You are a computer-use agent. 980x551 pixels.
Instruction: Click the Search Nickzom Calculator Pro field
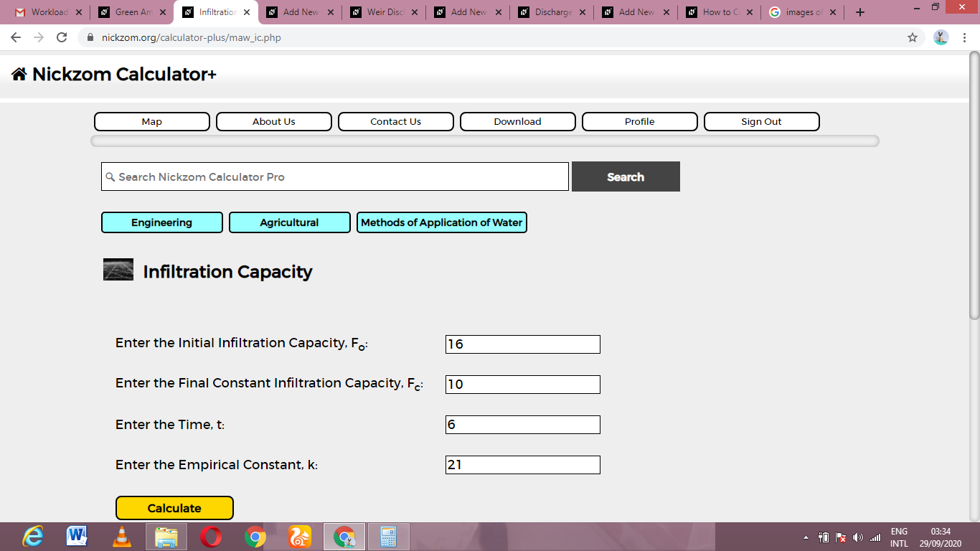pos(335,176)
